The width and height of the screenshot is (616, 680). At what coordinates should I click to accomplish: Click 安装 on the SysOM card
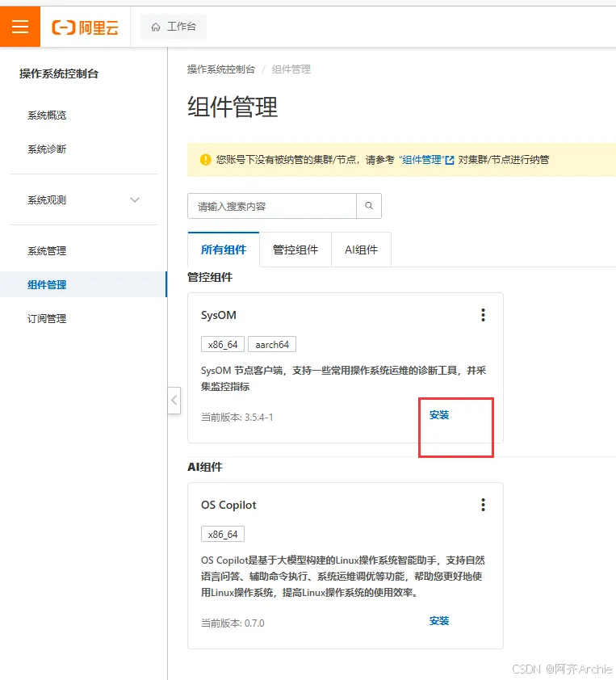coord(439,415)
